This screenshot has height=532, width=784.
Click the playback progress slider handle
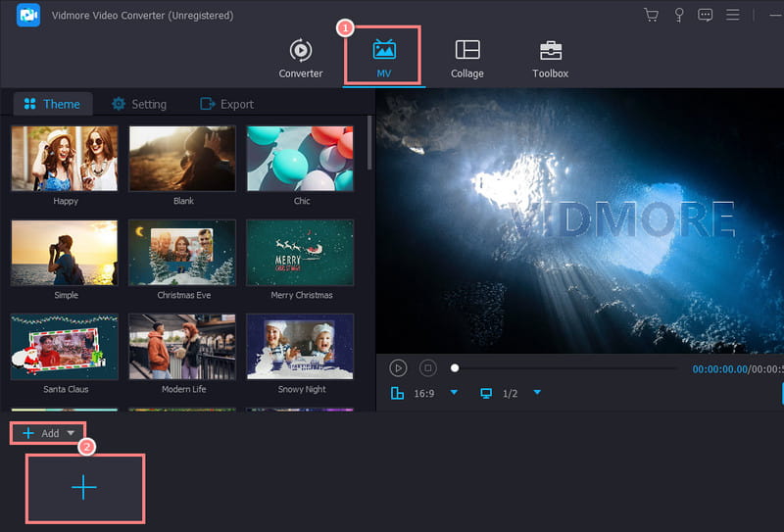point(455,368)
